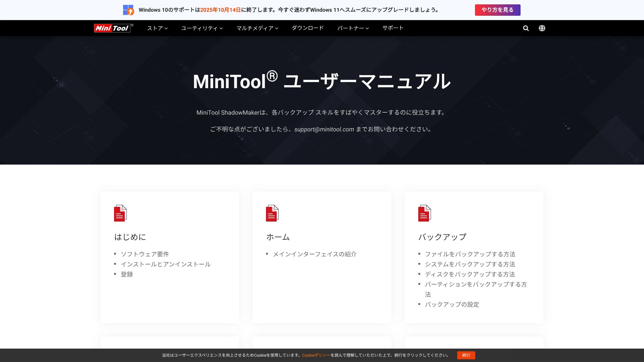
Task: Click the document icon above はじめに
Action: point(120,213)
